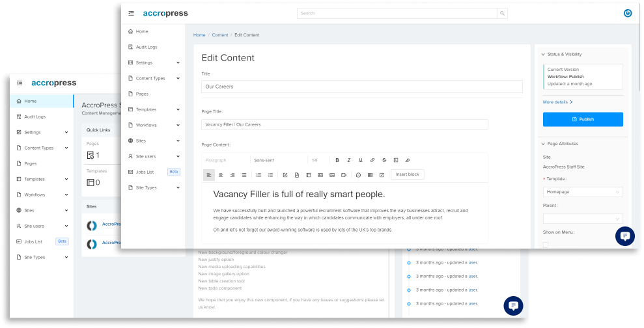
Task: Click the accropress logo in back window
Action: click(54, 83)
